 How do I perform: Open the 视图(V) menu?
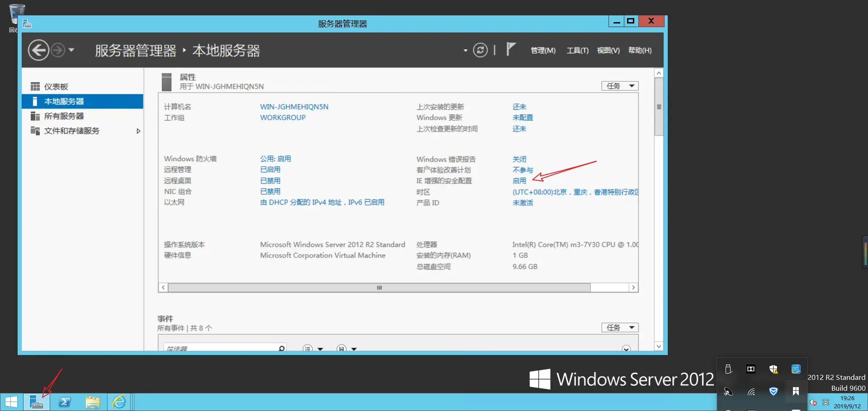tap(609, 51)
